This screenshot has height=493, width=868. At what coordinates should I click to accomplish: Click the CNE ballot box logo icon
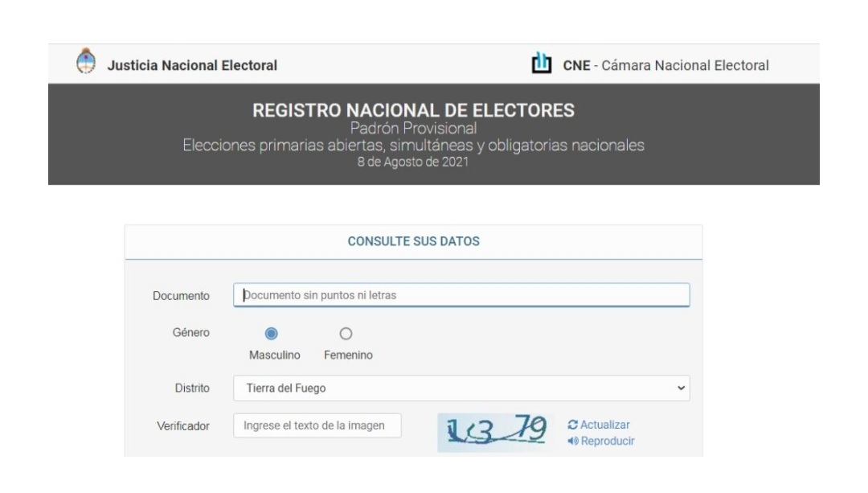tap(542, 64)
